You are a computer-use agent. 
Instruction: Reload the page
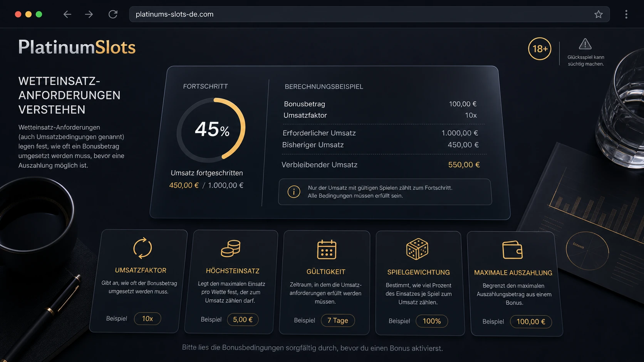(x=113, y=14)
